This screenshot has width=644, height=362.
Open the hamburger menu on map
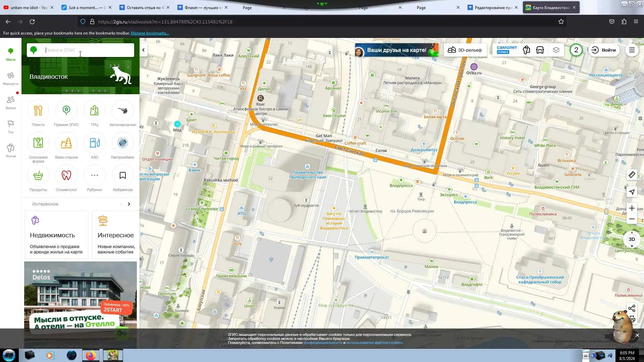[632, 50]
